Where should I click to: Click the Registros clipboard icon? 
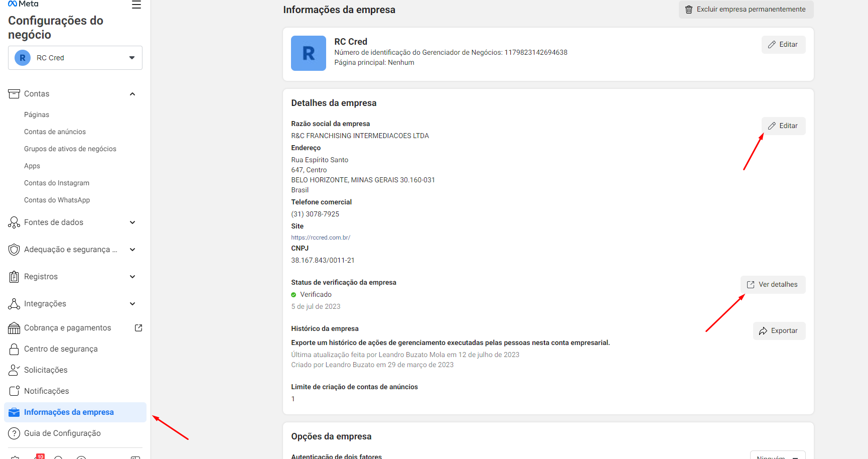(14, 277)
